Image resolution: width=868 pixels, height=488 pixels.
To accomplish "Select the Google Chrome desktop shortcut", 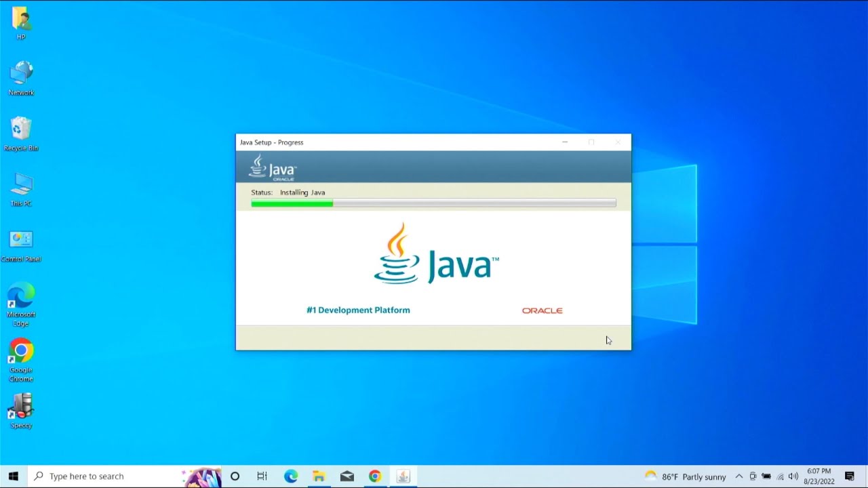I will 21,361.
